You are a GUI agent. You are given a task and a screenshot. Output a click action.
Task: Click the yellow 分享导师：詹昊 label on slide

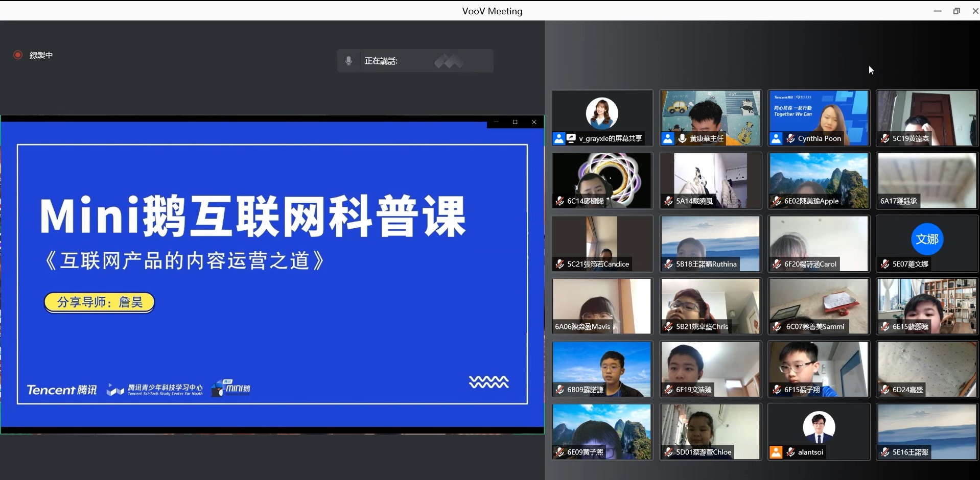(x=99, y=302)
